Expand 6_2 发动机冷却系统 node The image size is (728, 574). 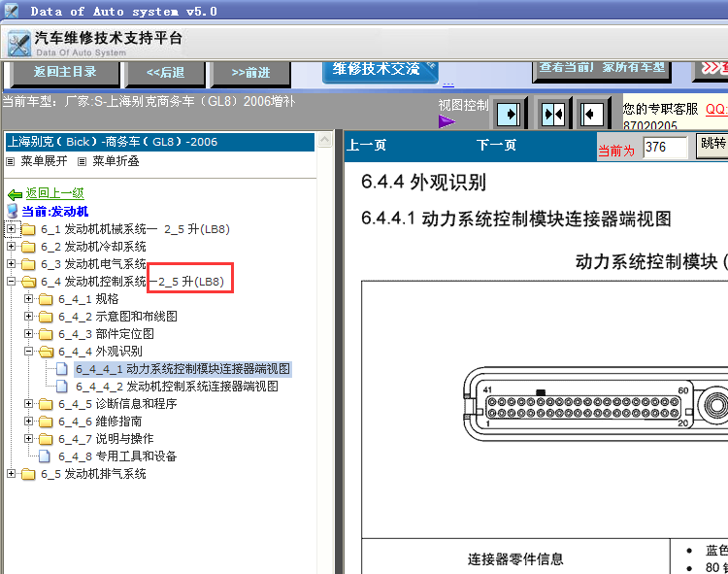[x=11, y=246]
